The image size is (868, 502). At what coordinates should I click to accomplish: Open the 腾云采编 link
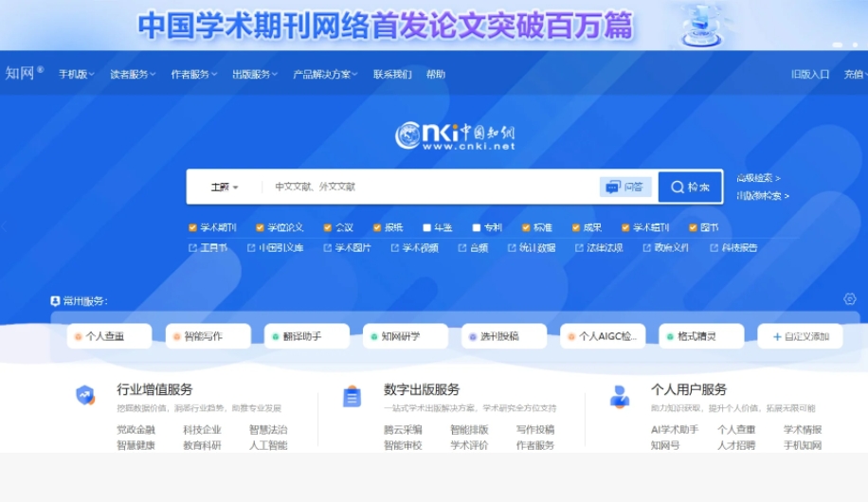click(403, 429)
